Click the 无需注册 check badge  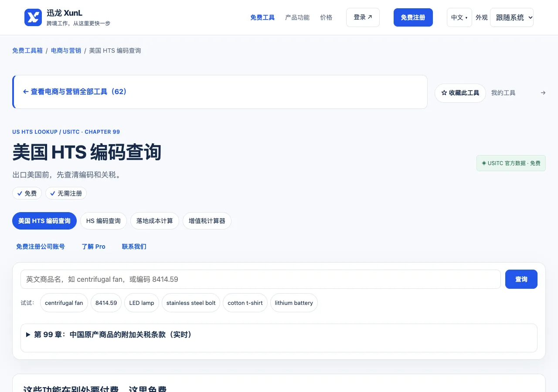click(66, 193)
